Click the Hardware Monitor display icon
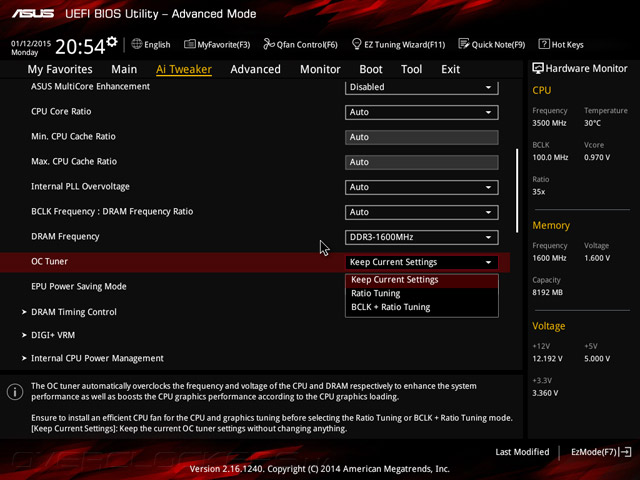Screen dimensions: 640x480 click(538, 68)
